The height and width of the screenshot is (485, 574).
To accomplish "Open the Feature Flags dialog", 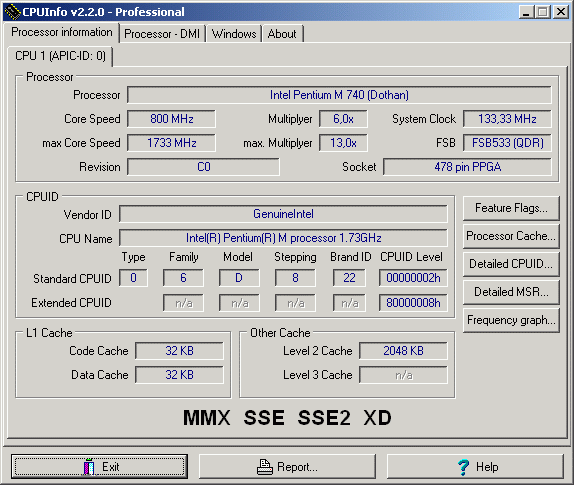I will (x=511, y=208).
